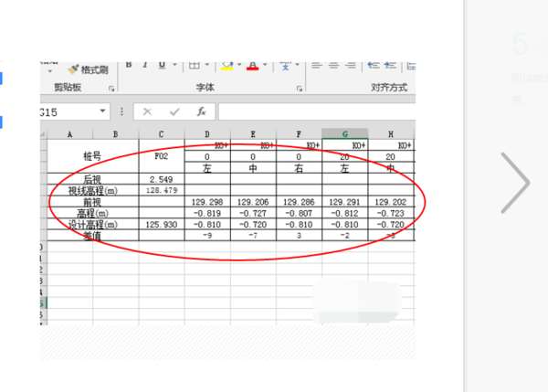Click the select-all corner triangle

tap(43, 134)
